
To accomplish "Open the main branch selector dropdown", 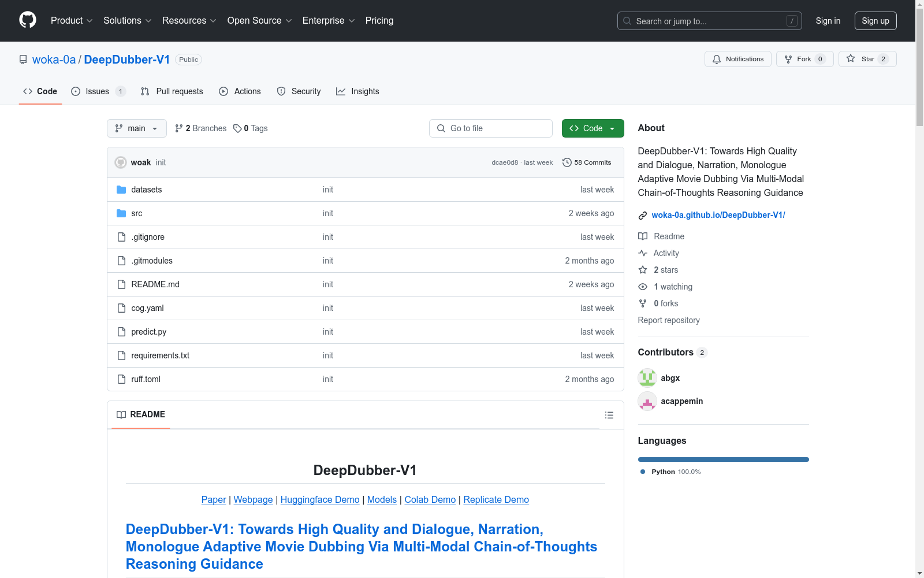I will (x=137, y=128).
